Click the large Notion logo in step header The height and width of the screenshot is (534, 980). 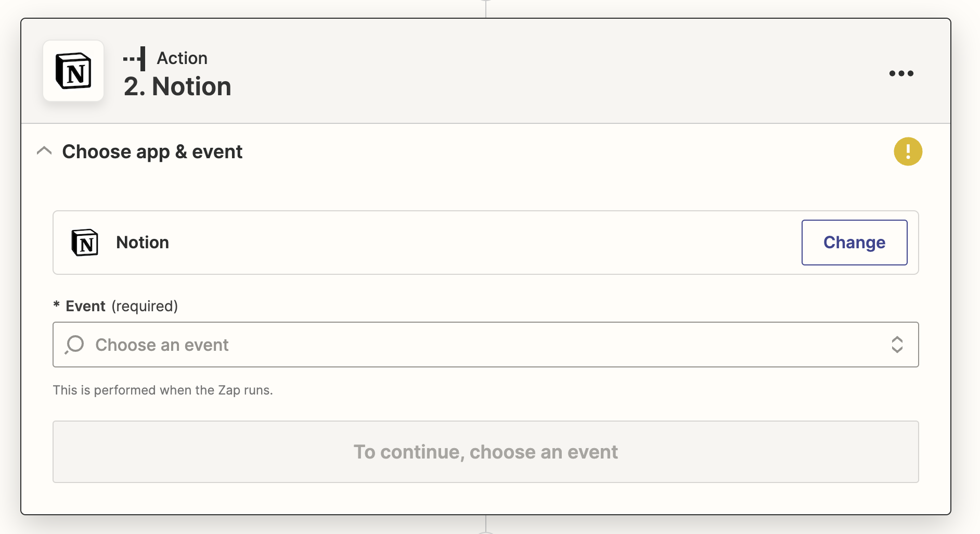click(x=73, y=71)
